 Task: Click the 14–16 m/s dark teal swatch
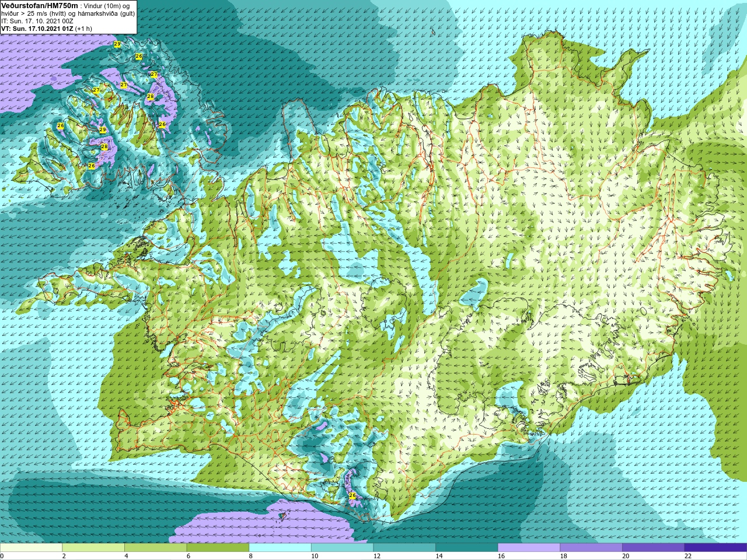pyautogui.click(x=467, y=548)
